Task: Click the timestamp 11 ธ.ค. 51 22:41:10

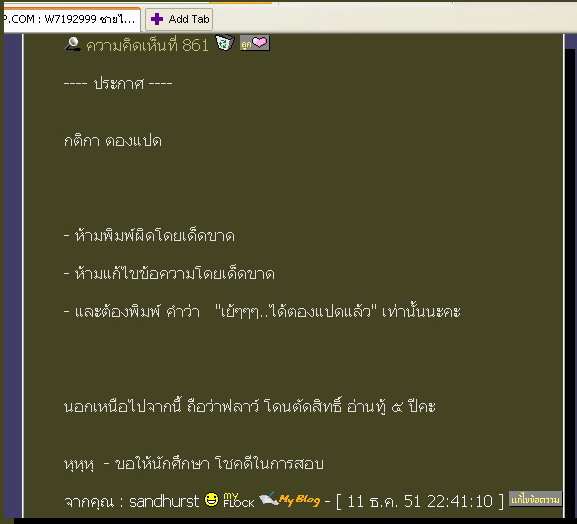Action: [420, 501]
